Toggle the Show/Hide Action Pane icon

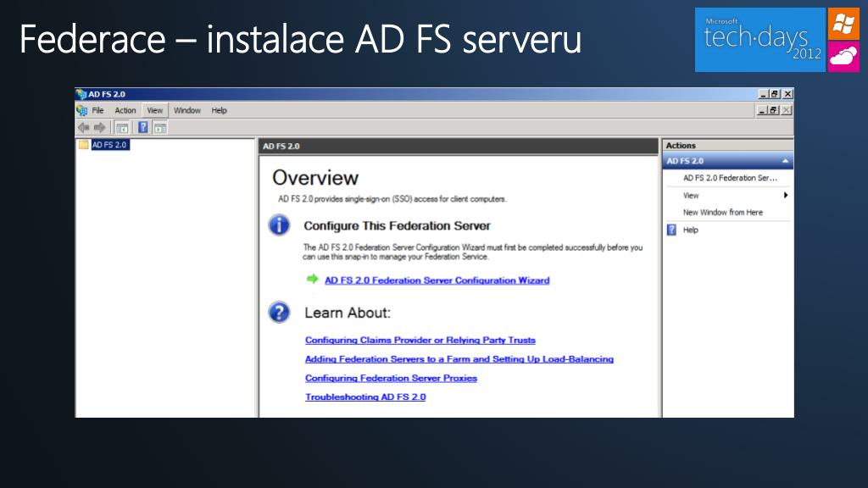(160, 128)
